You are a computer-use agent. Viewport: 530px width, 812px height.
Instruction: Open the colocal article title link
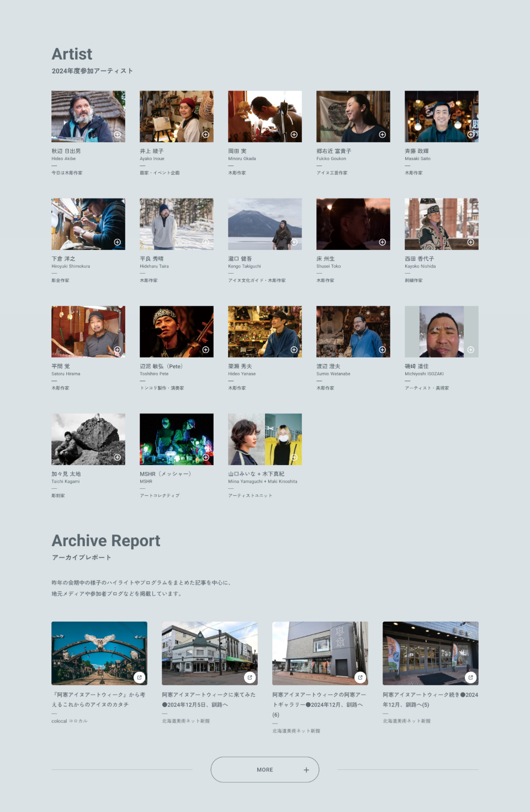tap(98, 699)
